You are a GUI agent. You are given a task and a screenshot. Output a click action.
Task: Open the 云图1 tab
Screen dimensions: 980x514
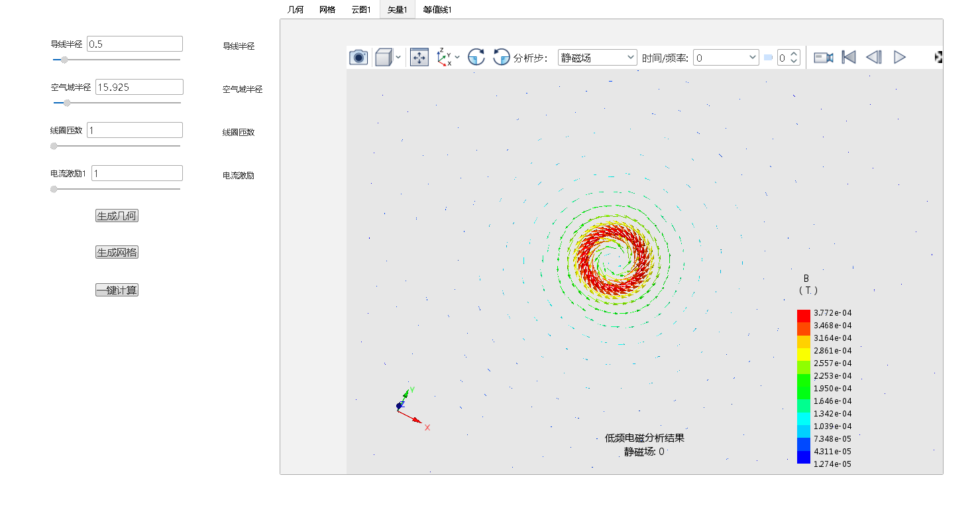pyautogui.click(x=361, y=9)
